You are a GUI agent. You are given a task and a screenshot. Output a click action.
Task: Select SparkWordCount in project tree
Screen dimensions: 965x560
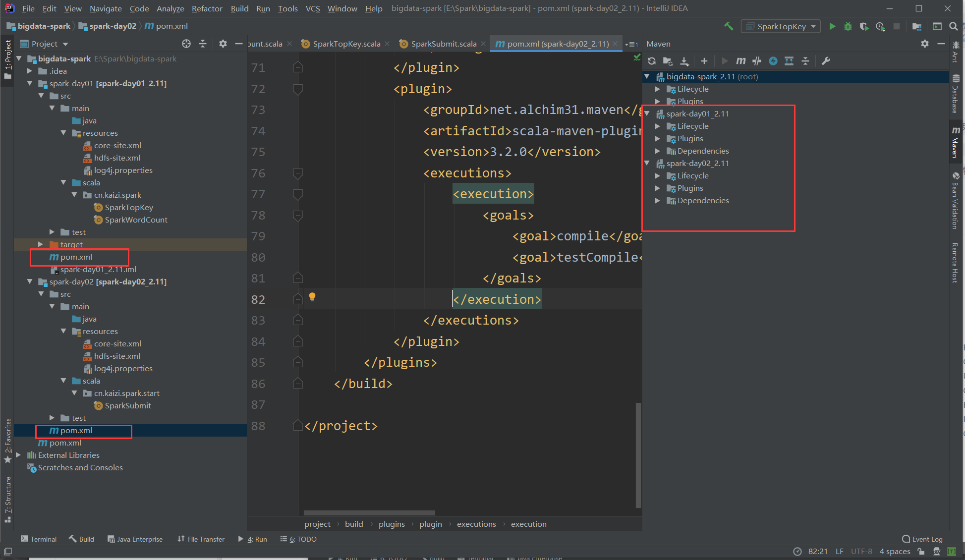point(136,220)
